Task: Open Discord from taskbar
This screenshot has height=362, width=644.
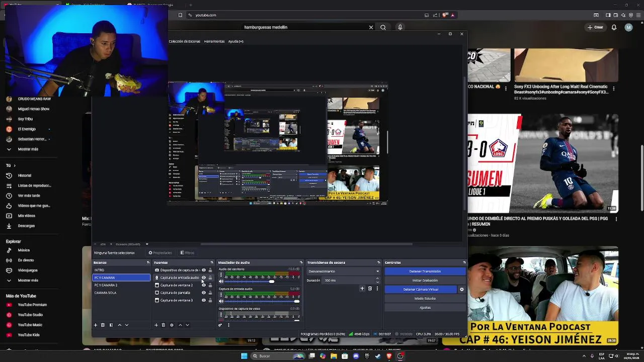Action: (356, 356)
